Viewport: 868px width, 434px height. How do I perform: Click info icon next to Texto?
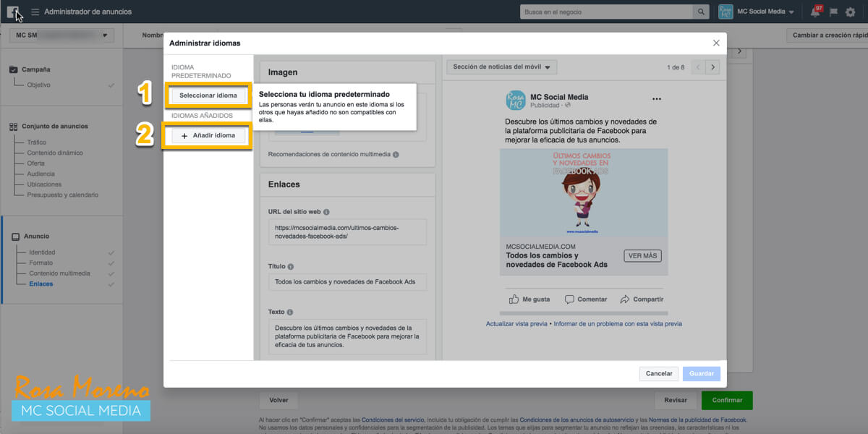(291, 312)
